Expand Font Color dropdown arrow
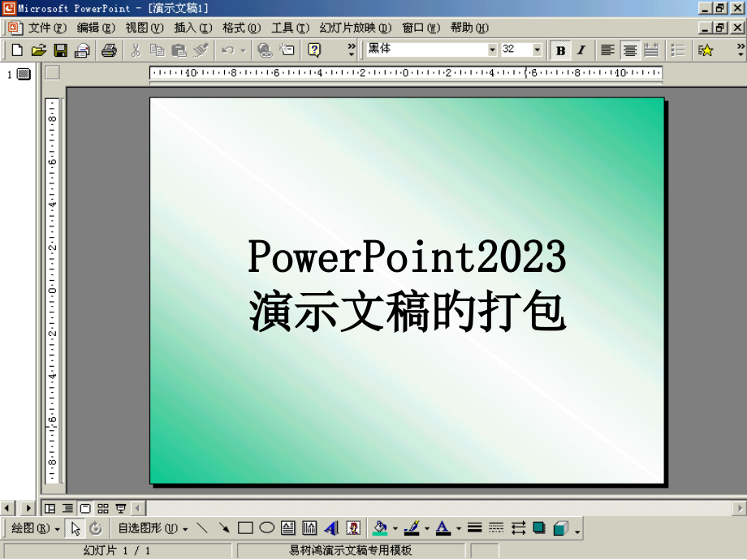The height and width of the screenshot is (560, 747). (458, 528)
